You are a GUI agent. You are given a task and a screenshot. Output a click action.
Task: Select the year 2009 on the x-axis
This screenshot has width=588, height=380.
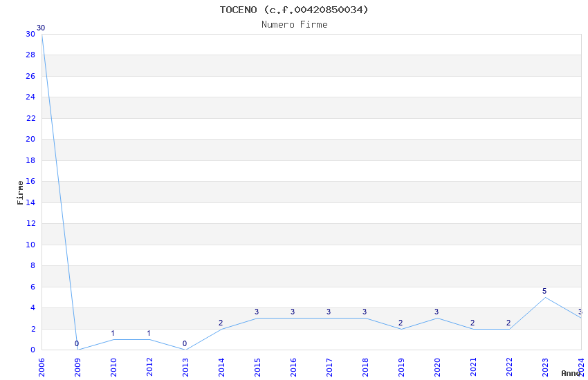pos(77,367)
